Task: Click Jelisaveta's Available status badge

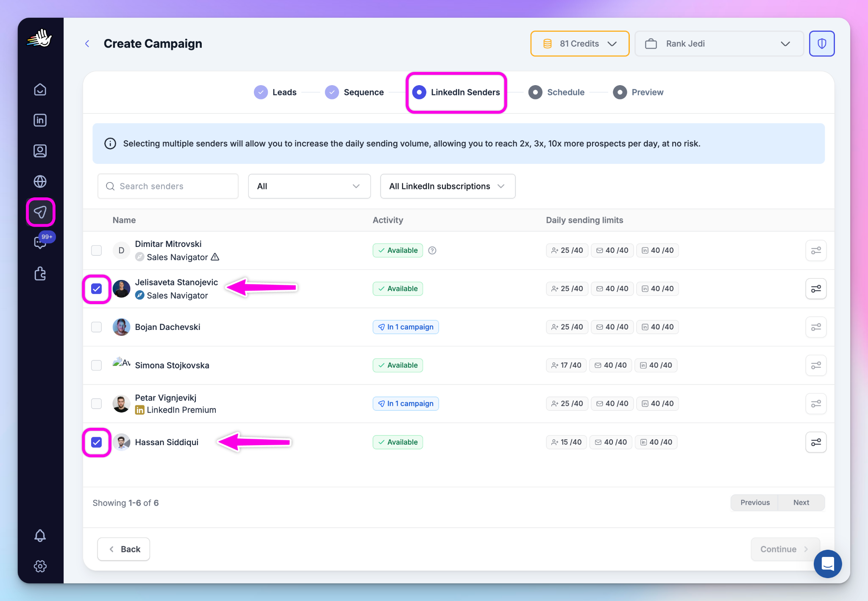Action: pyautogui.click(x=398, y=289)
